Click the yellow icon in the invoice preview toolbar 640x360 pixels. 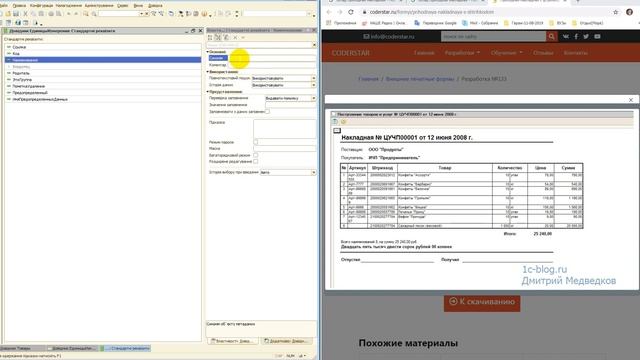344,122
